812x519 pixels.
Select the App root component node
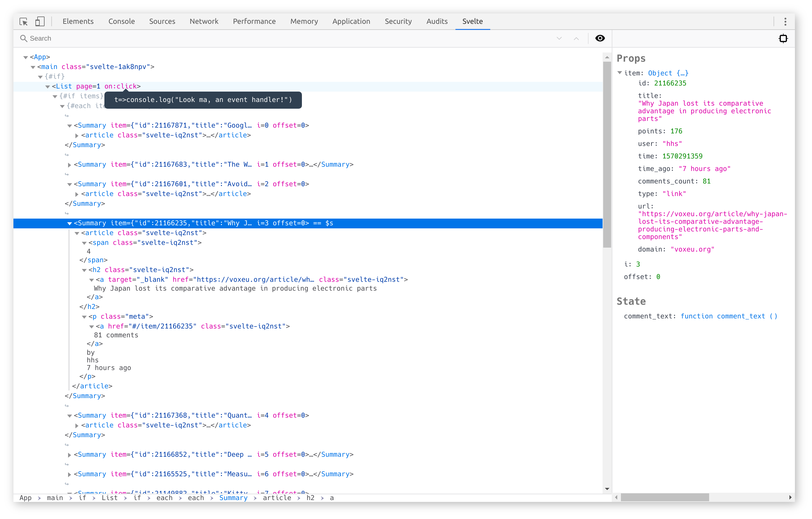coord(40,57)
